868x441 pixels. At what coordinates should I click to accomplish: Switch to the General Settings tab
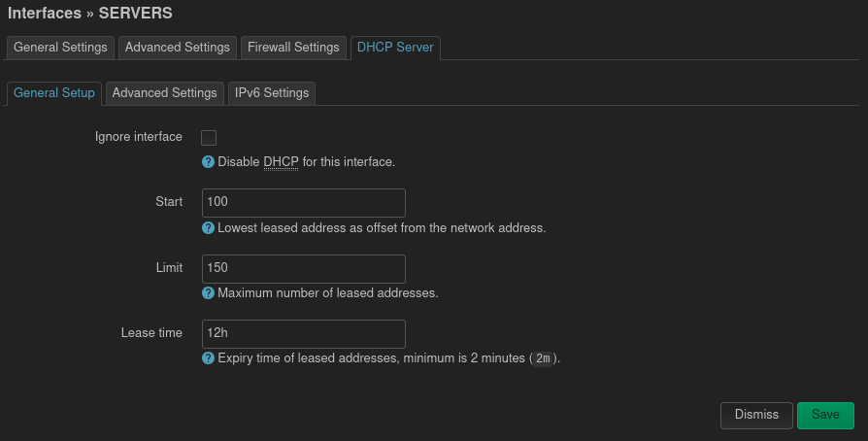61,47
